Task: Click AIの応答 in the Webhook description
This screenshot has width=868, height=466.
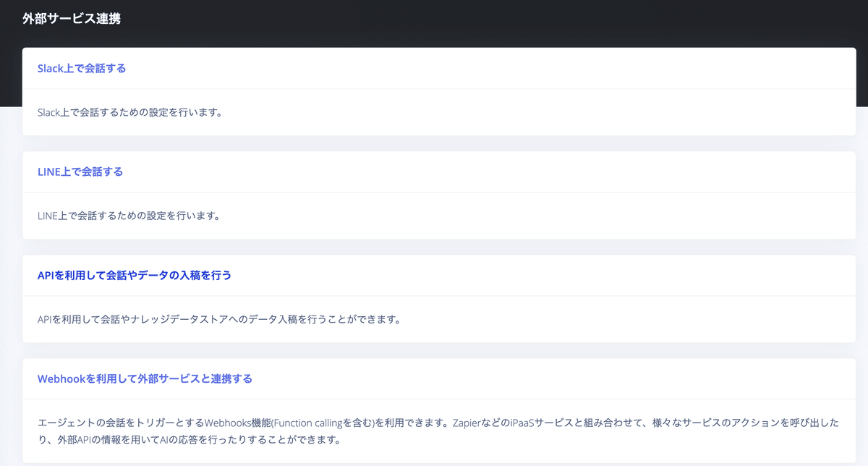Action: click(x=179, y=440)
